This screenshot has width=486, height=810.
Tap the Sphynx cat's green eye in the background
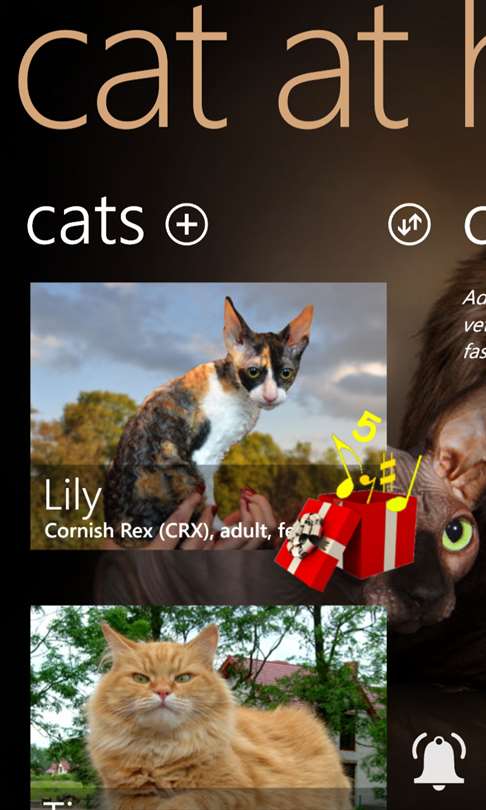458,534
